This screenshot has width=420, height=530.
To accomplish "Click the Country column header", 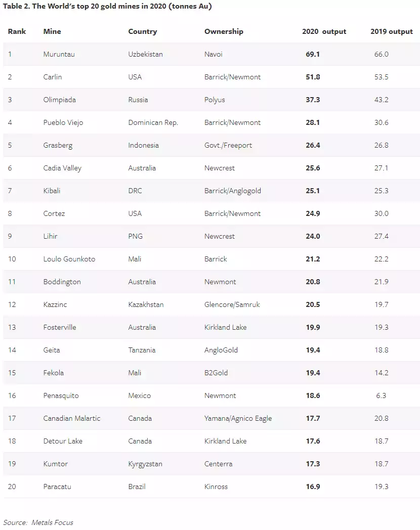I will click(142, 31).
